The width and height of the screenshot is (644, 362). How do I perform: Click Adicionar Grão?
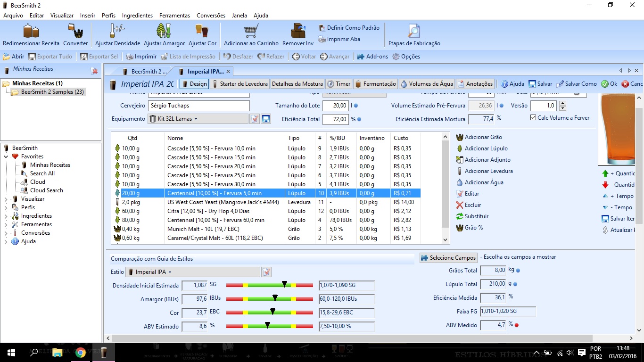coord(479,137)
